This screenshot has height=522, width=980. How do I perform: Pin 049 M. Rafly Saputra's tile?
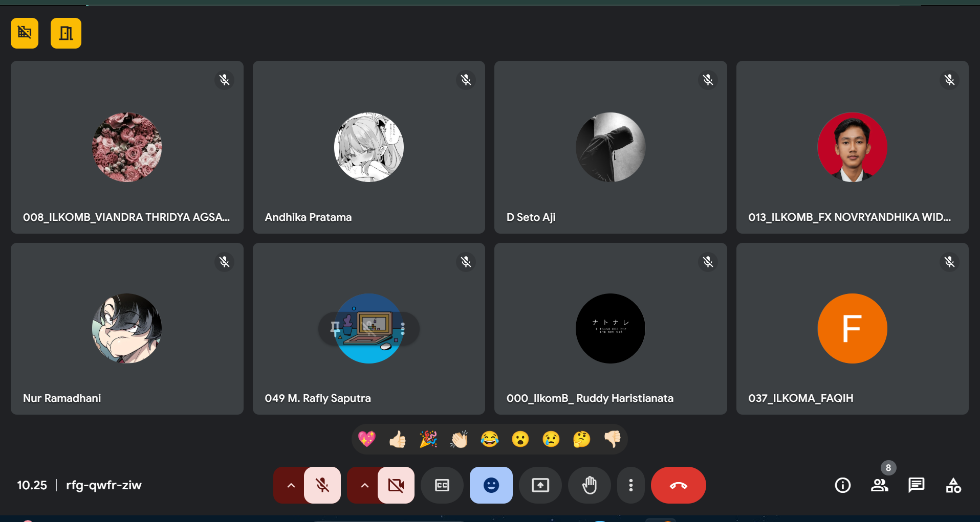[x=335, y=328]
